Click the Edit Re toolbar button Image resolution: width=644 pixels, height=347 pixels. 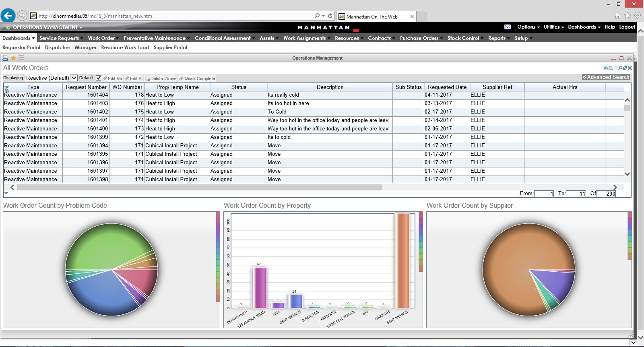112,78
